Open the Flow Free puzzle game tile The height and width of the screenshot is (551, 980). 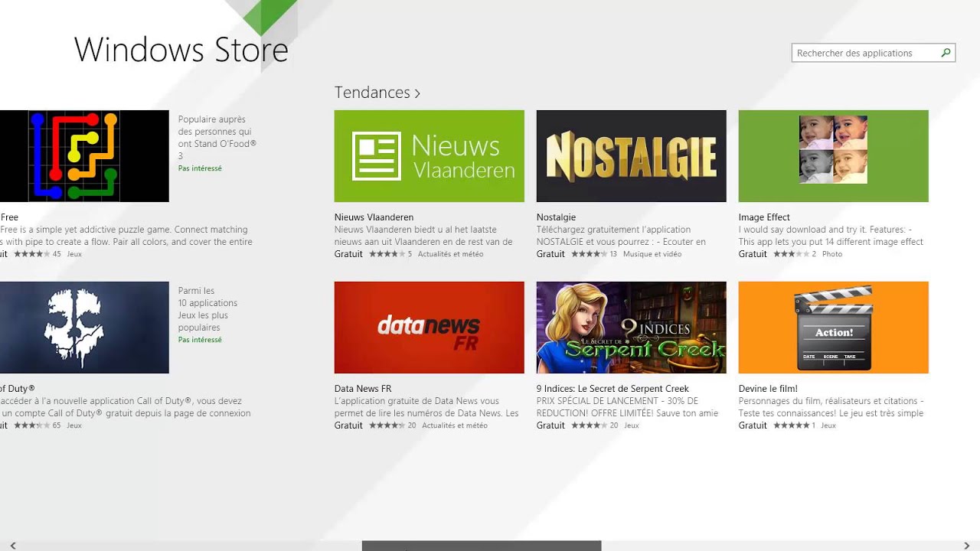(x=84, y=156)
